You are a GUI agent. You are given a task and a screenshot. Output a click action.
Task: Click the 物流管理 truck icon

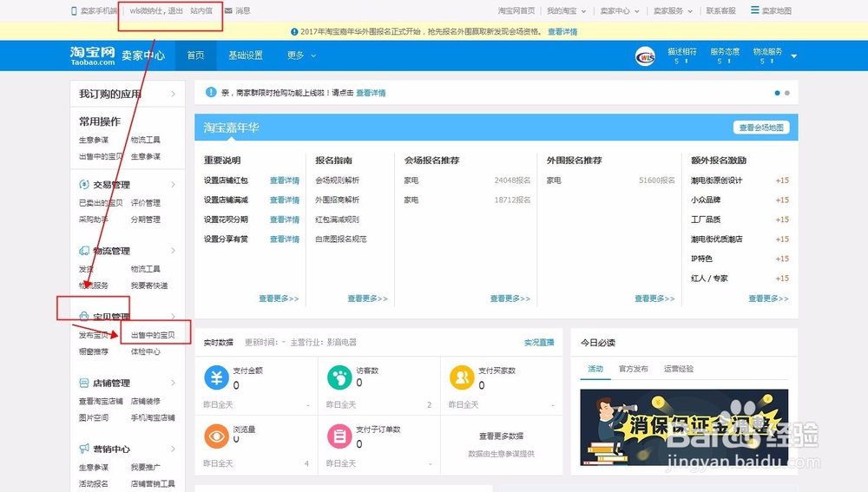pyautogui.click(x=84, y=251)
